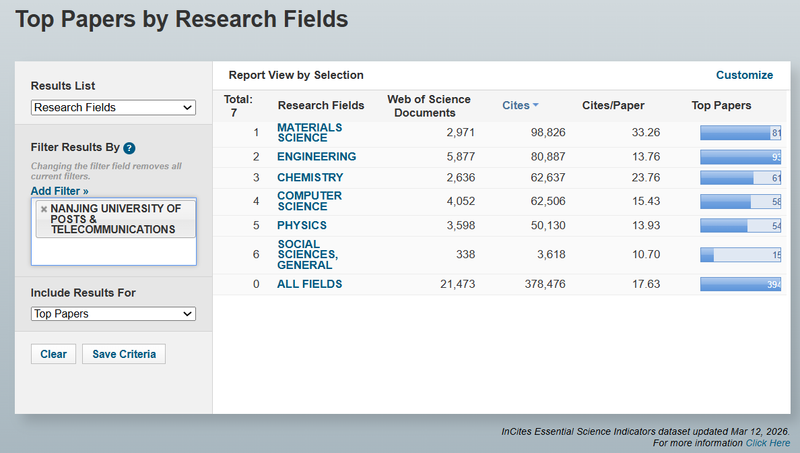800x453 pixels.
Task: Click inside the filter input box
Action: click(113, 252)
